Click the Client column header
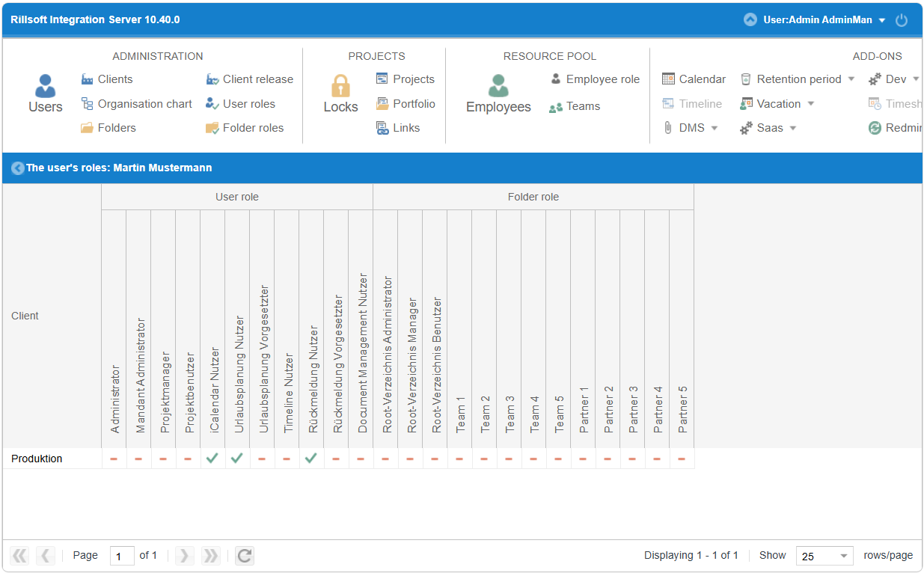The height and width of the screenshot is (573, 924). (x=52, y=316)
